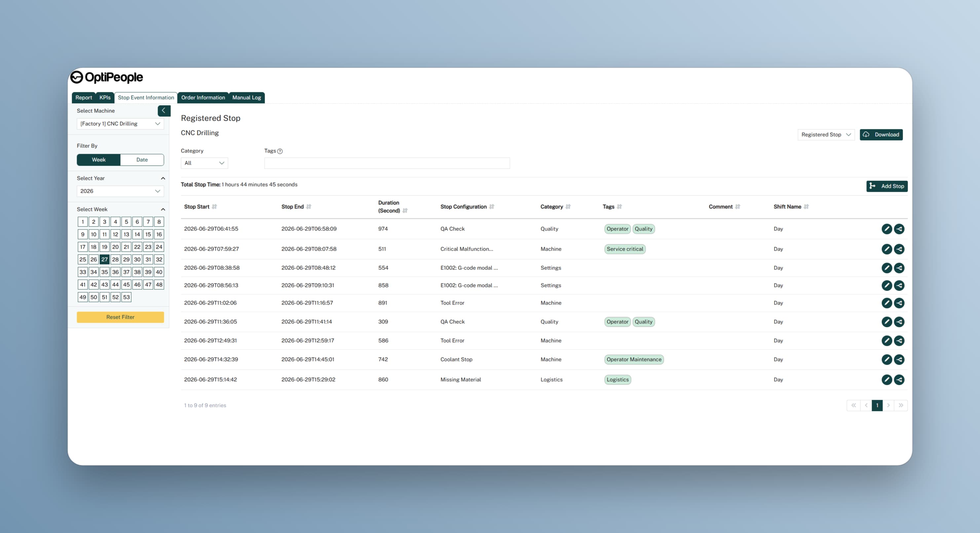Collapse the sidebar with arrow icon
Viewport: 980px width, 533px height.
point(164,110)
